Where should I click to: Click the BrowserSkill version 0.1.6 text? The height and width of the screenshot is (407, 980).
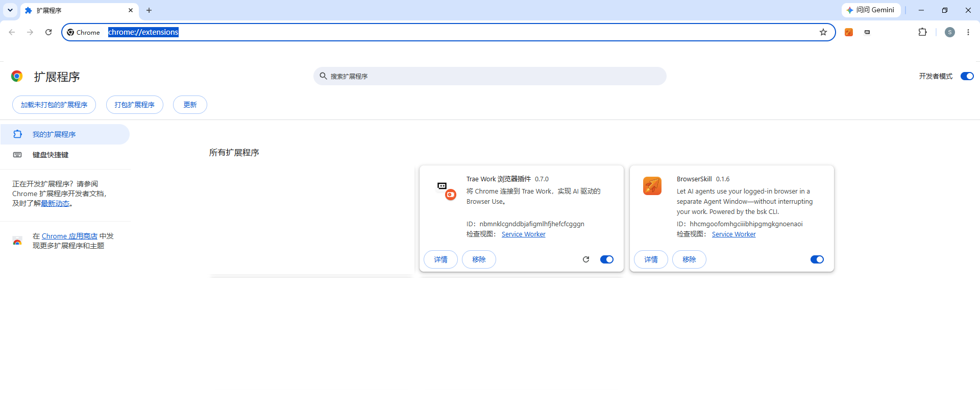[723, 179]
